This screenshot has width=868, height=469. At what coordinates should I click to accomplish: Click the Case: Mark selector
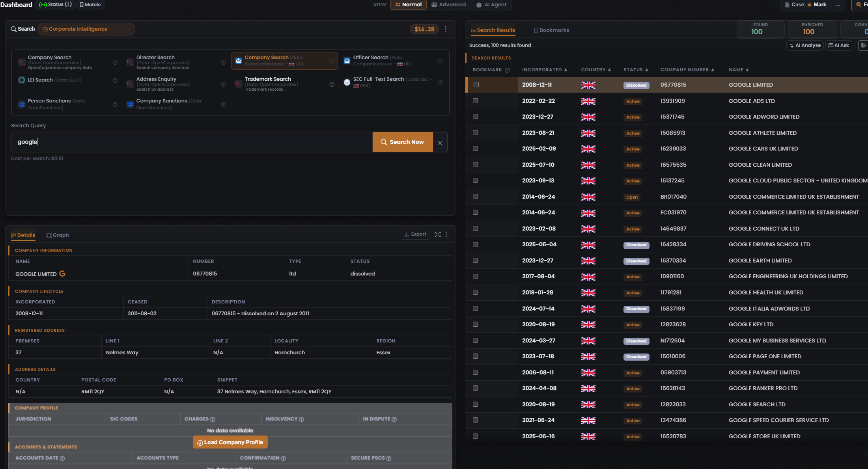point(805,5)
